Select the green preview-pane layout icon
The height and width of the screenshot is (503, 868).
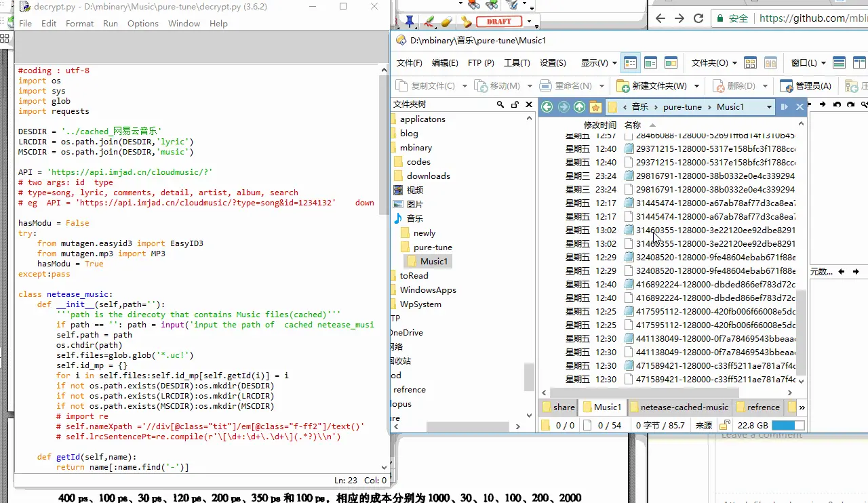pos(651,63)
